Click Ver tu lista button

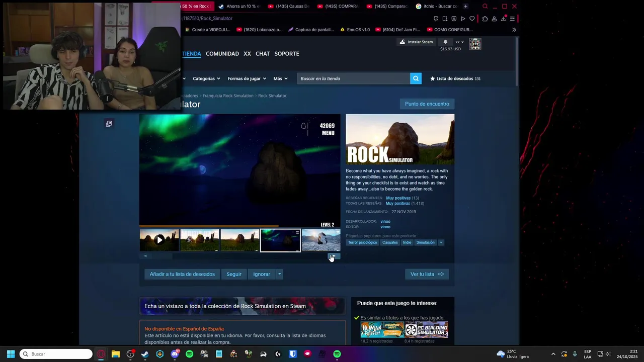click(x=427, y=274)
